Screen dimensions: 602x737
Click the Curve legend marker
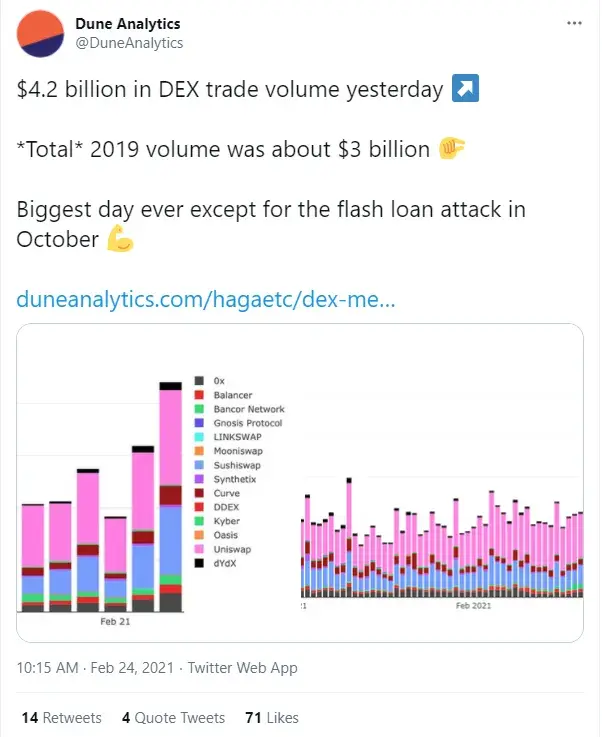[x=200, y=493]
